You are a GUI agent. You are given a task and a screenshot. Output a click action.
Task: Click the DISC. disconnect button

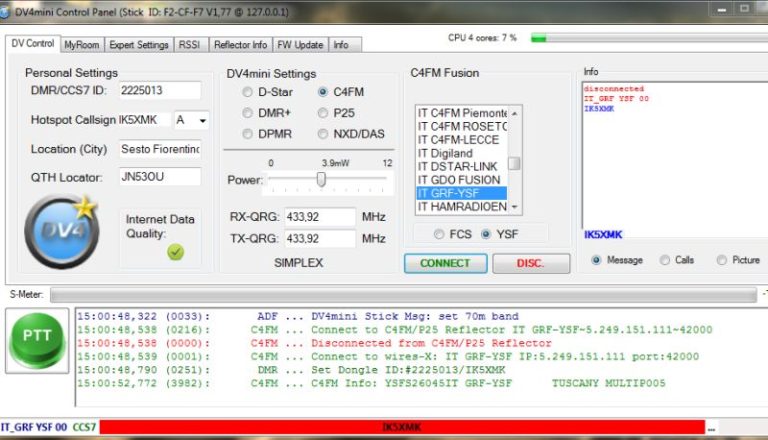(531, 263)
